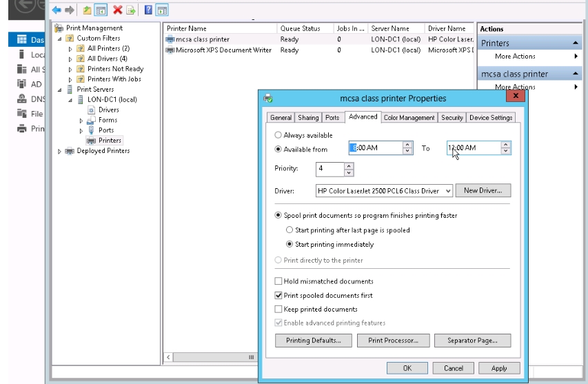
Task: Click the New Driver... button
Action: point(483,190)
